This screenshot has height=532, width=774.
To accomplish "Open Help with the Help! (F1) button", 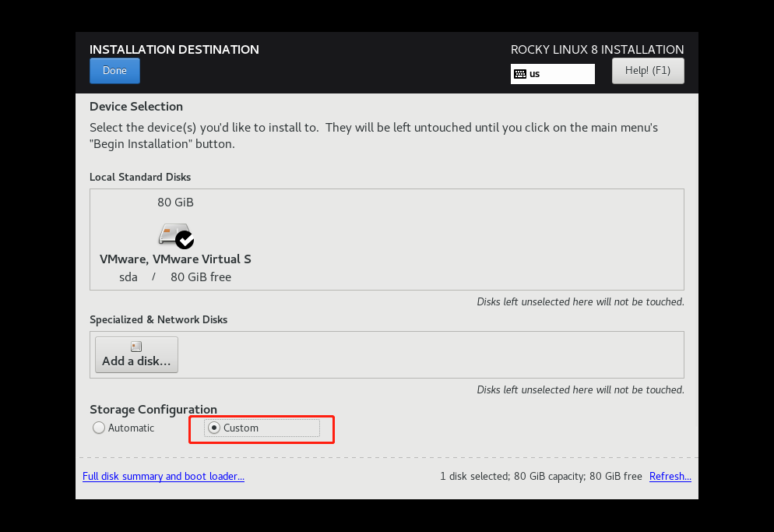I will point(648,71).
